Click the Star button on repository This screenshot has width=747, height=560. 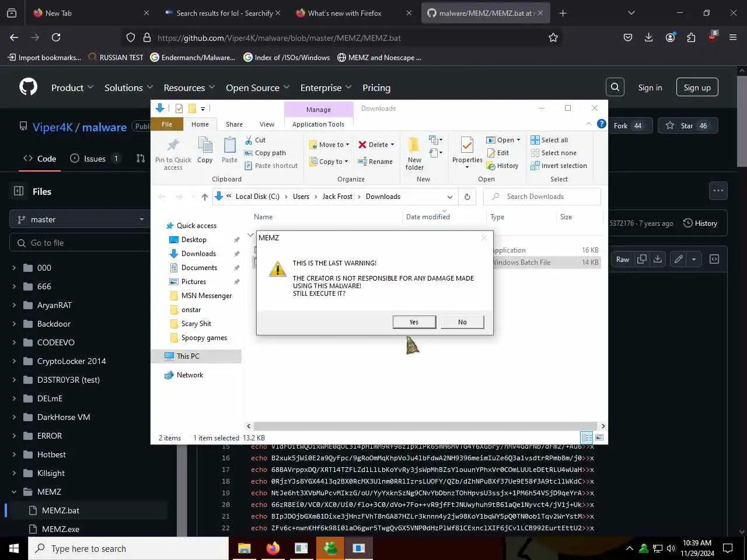tap(687, 125)
